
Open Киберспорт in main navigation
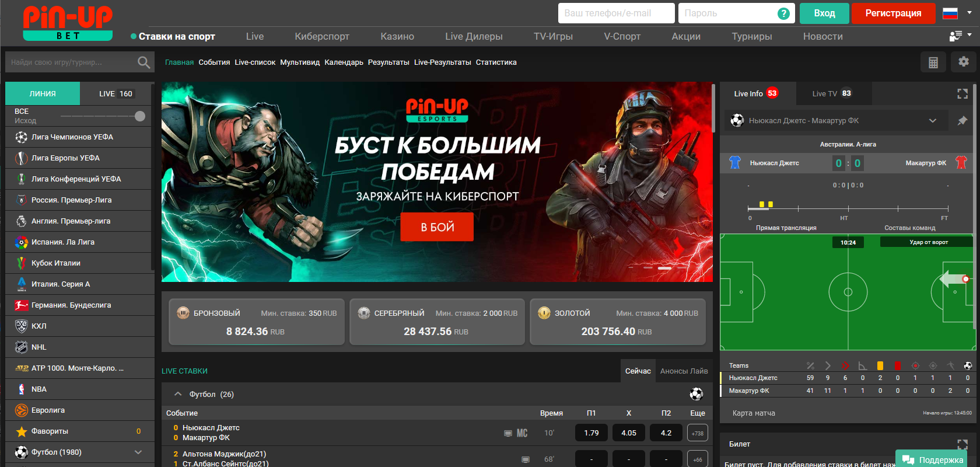tap(322, 36)
